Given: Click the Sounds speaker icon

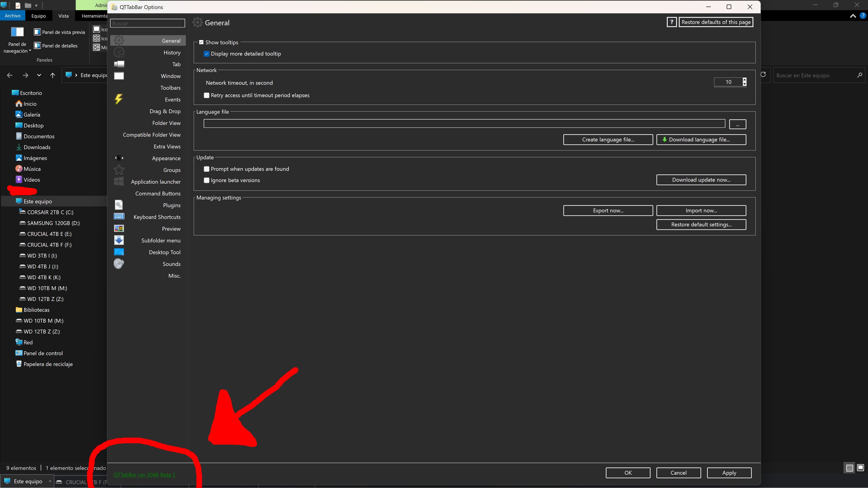Looking at the screenshot, I should (x=119, y=264).
